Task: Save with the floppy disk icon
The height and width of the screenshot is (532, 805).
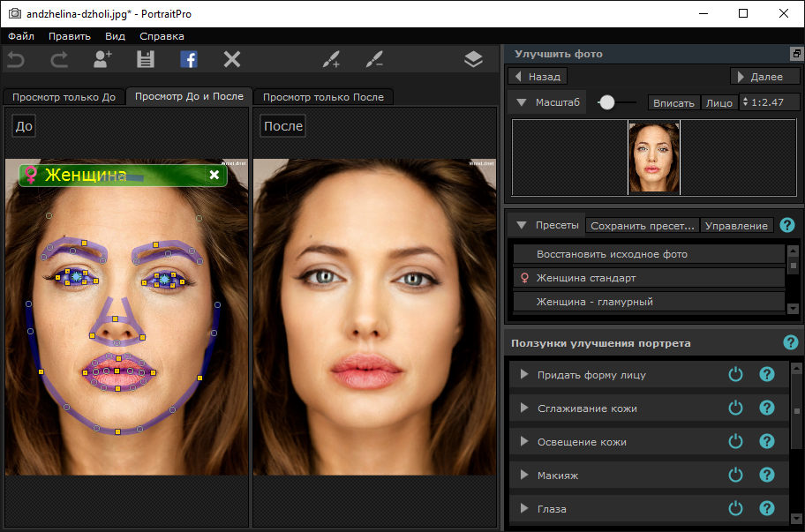Action: point(146,59)
